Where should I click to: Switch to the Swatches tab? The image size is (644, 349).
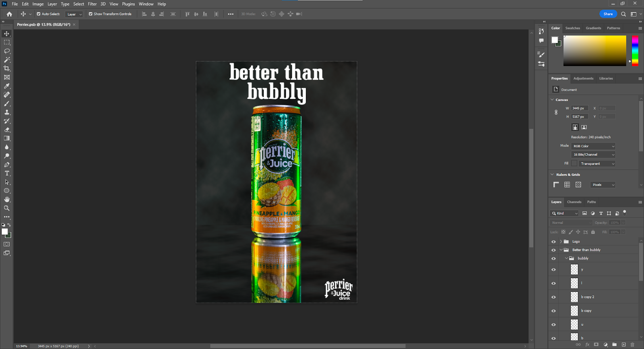coord(572,28)
